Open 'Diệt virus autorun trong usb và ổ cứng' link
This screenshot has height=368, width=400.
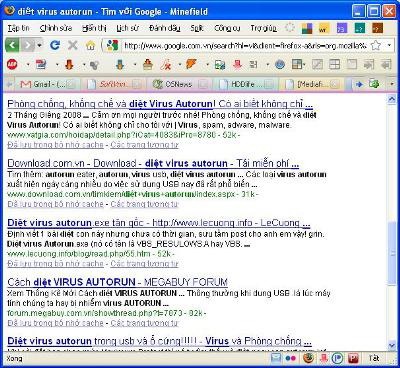[x=159, y=341]
